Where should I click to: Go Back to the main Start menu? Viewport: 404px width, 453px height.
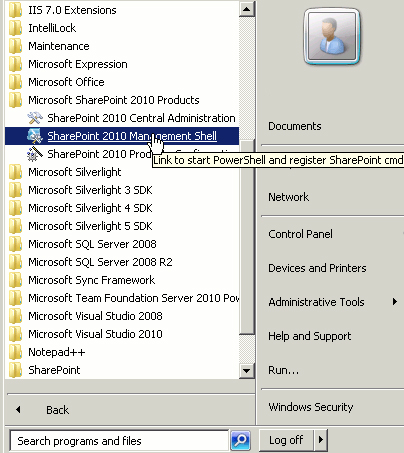[58, 410]
